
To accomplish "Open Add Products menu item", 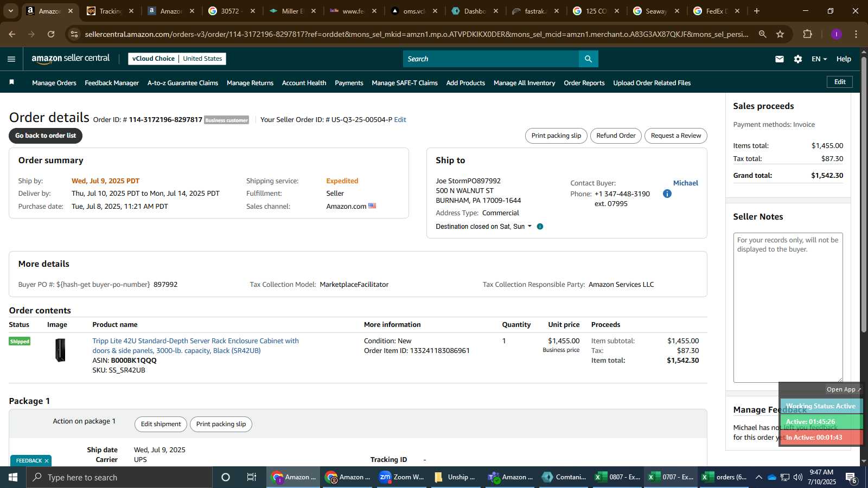I will pos(465,83).
